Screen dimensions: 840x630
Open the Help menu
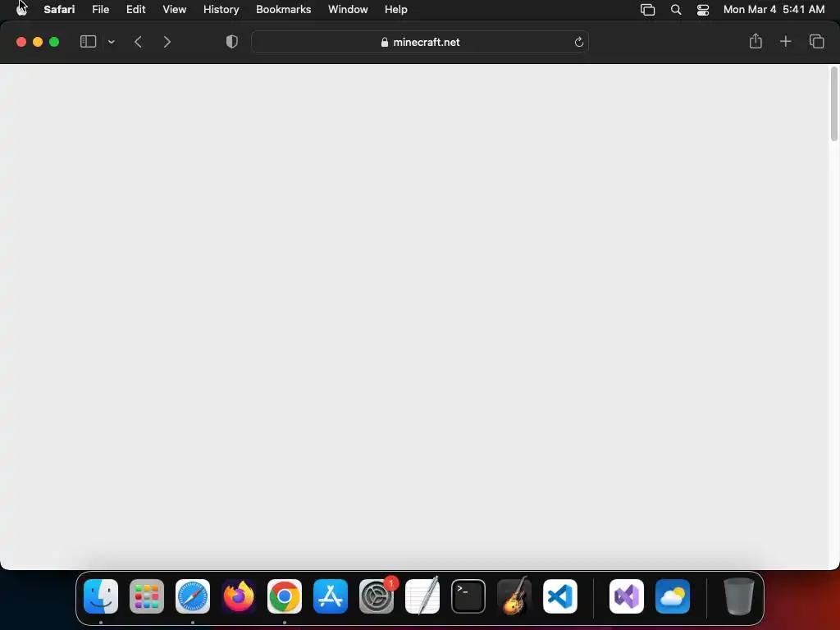[x=396, y=9]
